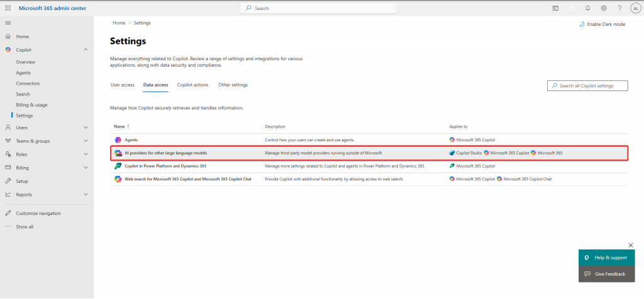Click the Settings breadcrumb text

142,23
